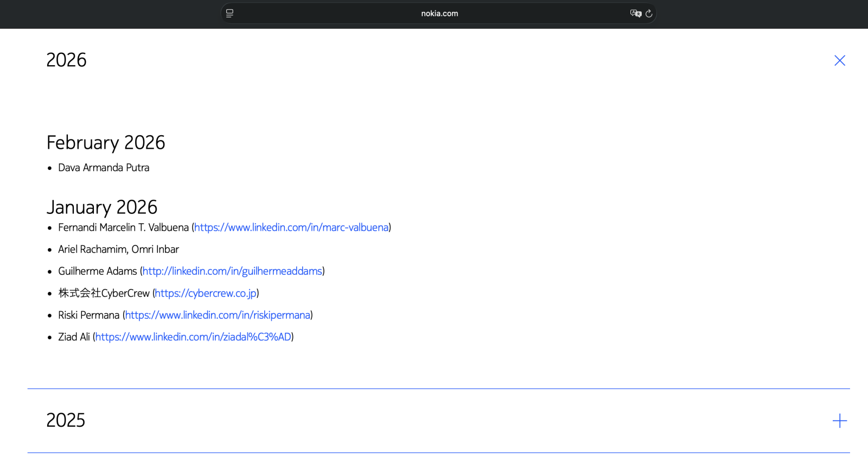Screen dimensions: 868x462
Task: Click the 株式会社CyberCrew name text
Action: click(x=104, y=293)
